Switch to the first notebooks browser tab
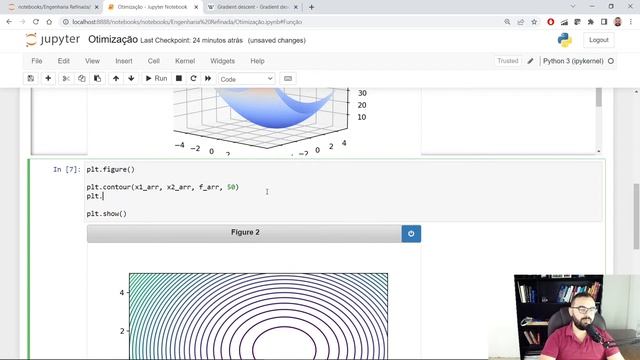The height and width of the screenshot is (360, 640). point(53,7)
